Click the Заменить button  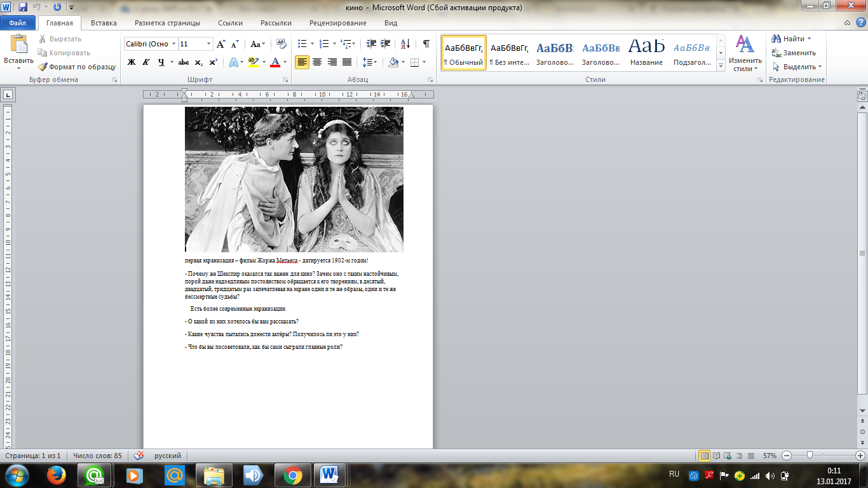pos(799,53)
